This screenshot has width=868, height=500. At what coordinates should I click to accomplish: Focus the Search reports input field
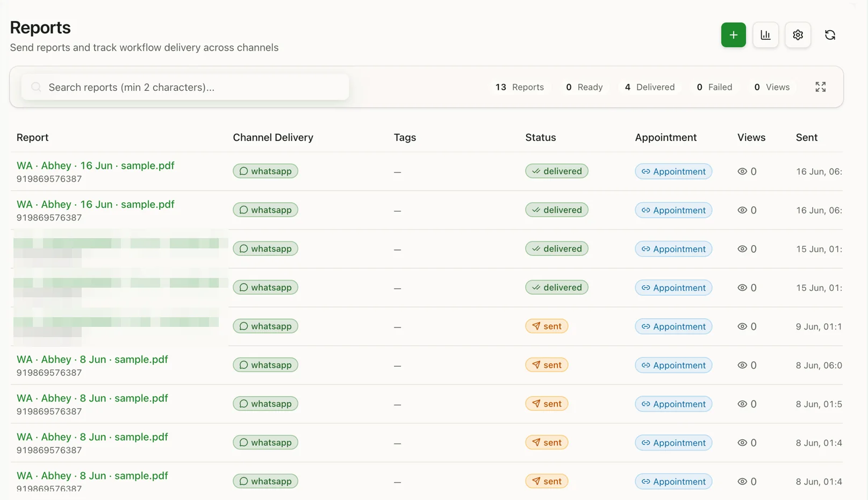[185, 87]
